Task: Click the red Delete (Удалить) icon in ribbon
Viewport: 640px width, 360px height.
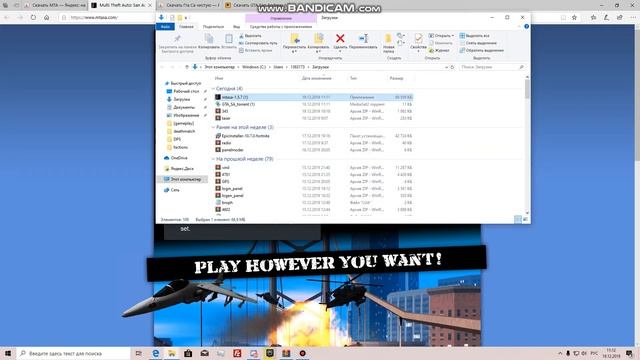Action: 340,39
